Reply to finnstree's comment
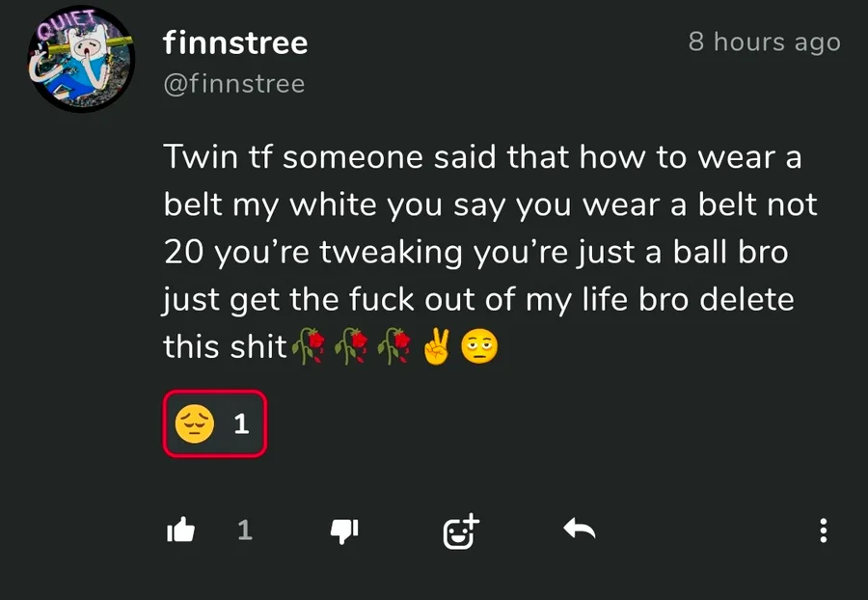Viewport: 868px width, 600px height. [x=579, y=530]
